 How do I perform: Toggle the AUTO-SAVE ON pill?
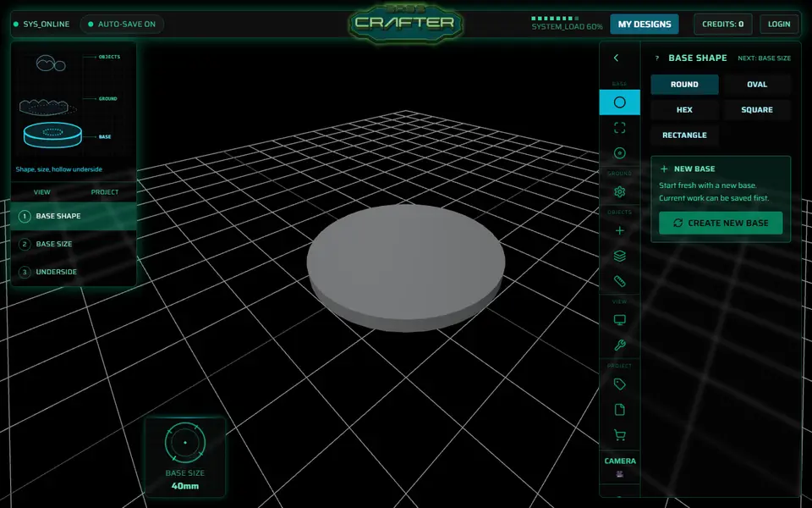point(122,24)
